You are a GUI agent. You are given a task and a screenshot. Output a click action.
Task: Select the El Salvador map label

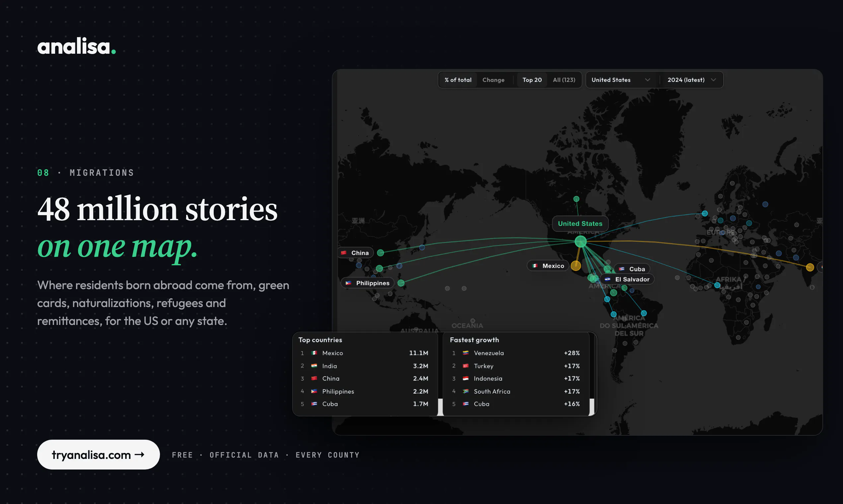pos(628,279)
